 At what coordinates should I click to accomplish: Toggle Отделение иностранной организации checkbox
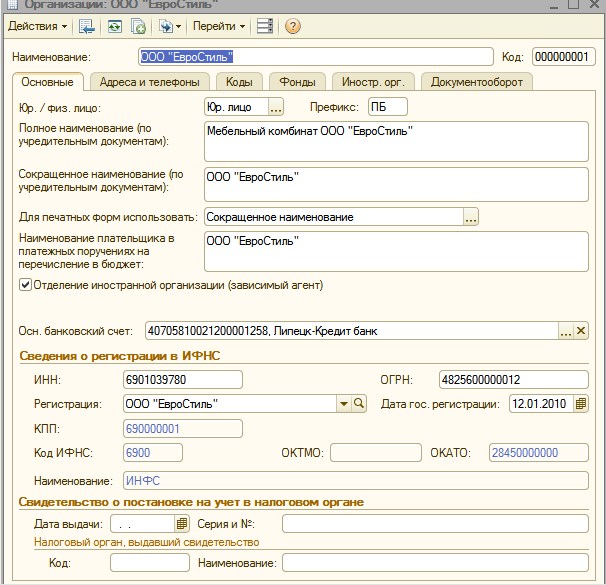click(x=26, y=285)
